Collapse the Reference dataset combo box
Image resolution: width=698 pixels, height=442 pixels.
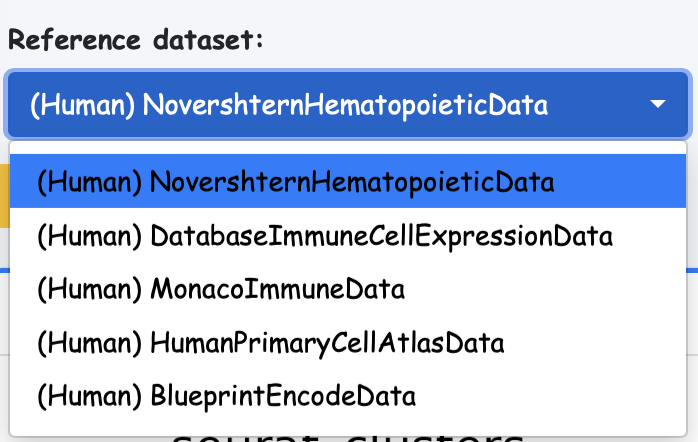[346, 104]
